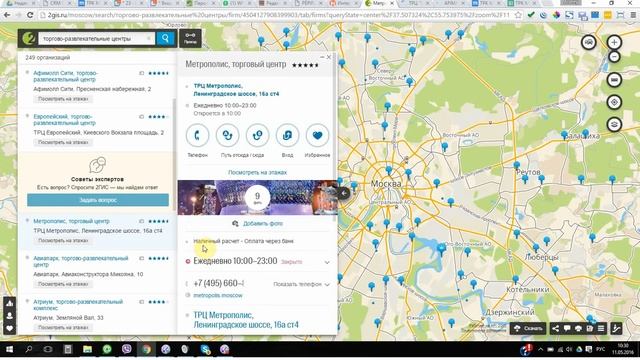Image resolution: width=640 pixels, height=360 pixels.
Task: Open user profile icon in left sidebar
Action: point(9,316)
